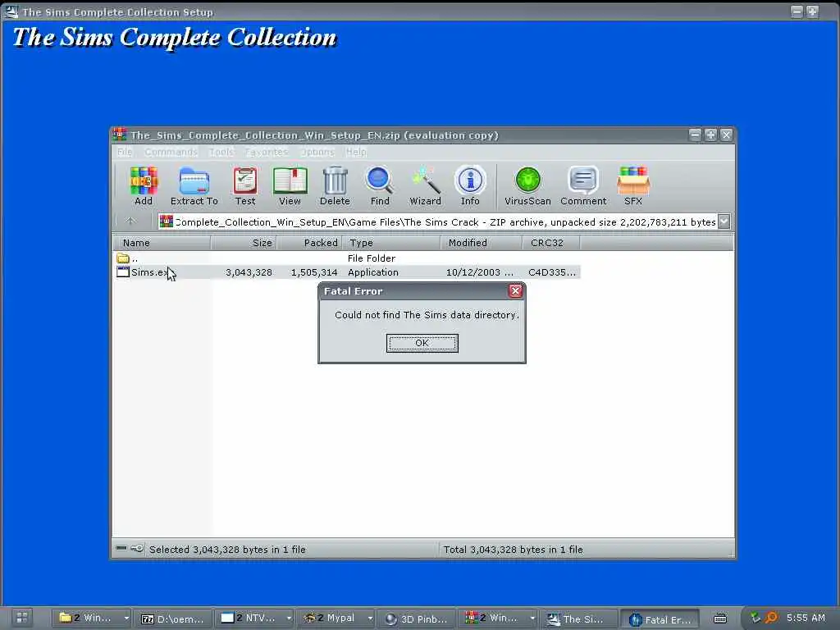Click OK in the Fatal Error dialog

pos(422,343)
